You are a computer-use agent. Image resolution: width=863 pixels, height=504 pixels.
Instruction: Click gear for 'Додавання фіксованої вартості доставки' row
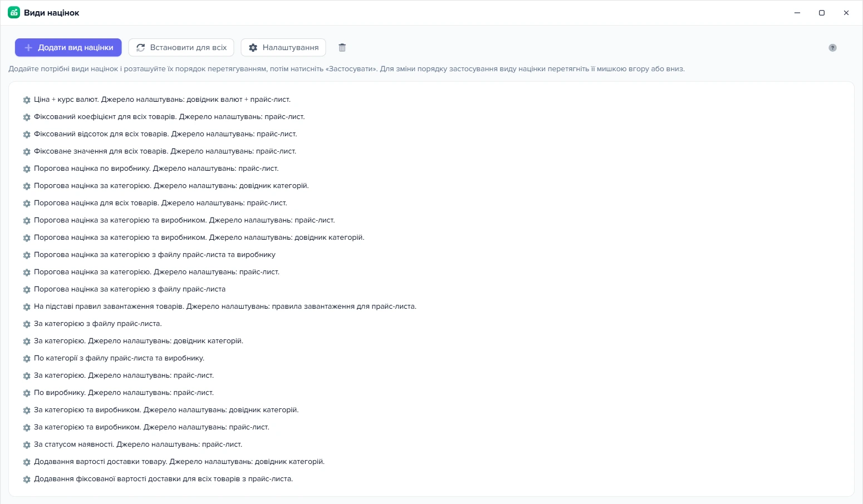(27, 480)
